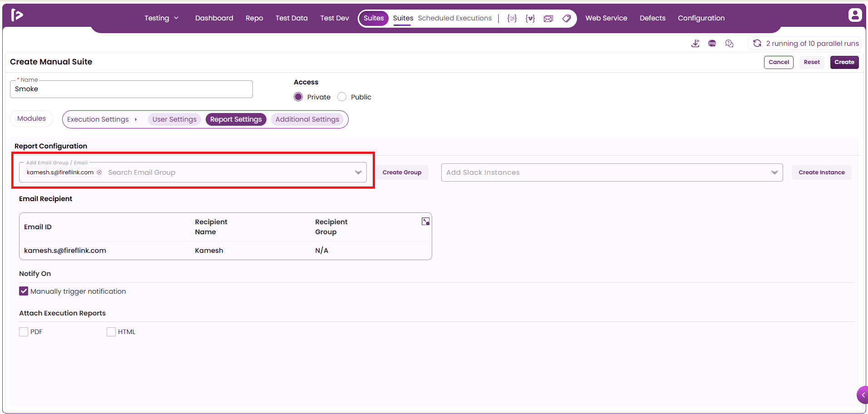This screenshot has height=414, width=868.
Task: Click the Cancel button
Action: tap(779, 62)
